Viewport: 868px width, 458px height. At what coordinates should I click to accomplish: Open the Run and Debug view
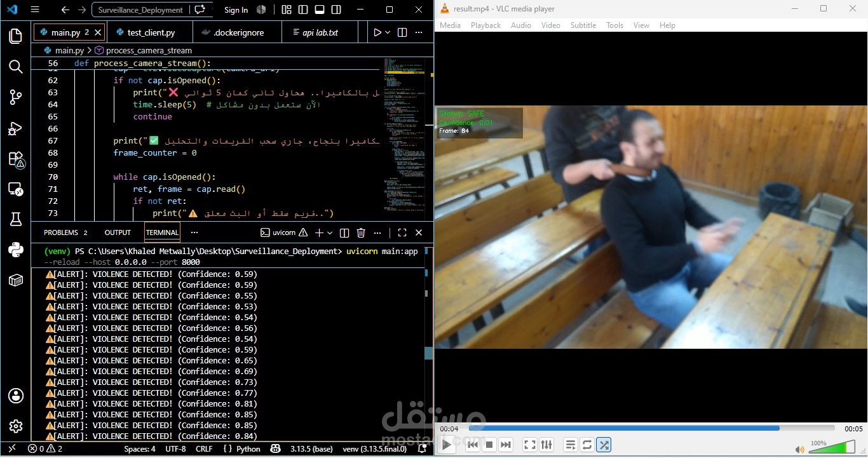tap(16, 128)
